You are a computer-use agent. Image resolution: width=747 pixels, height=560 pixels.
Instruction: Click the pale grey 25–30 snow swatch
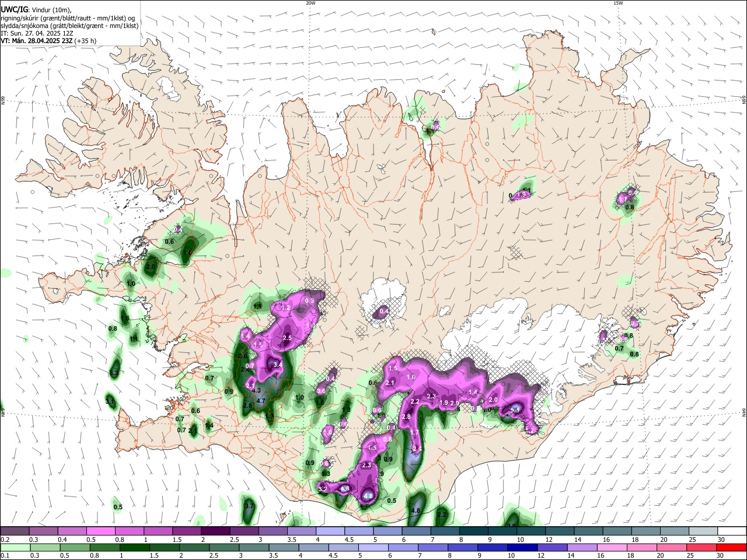703,531
